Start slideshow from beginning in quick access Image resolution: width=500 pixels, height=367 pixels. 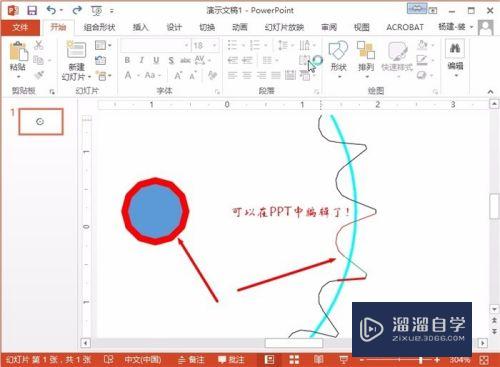pyautogui.click(x=97, y=11)
